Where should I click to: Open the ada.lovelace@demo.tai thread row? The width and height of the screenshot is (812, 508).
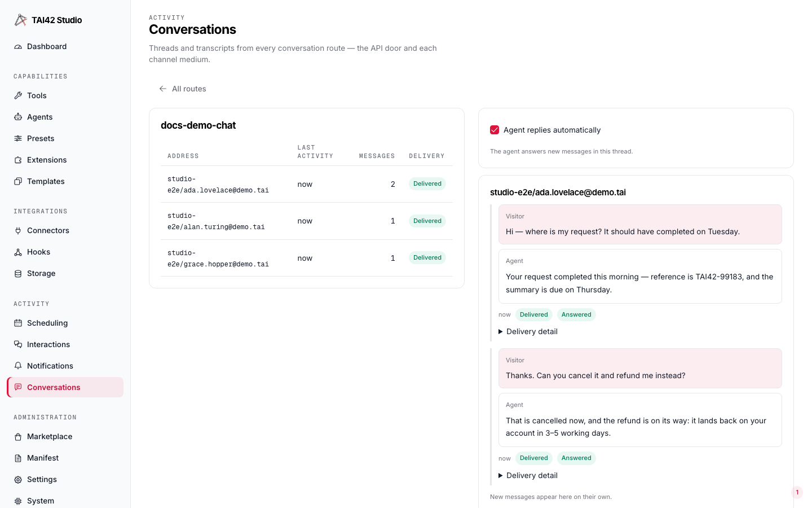307,185
